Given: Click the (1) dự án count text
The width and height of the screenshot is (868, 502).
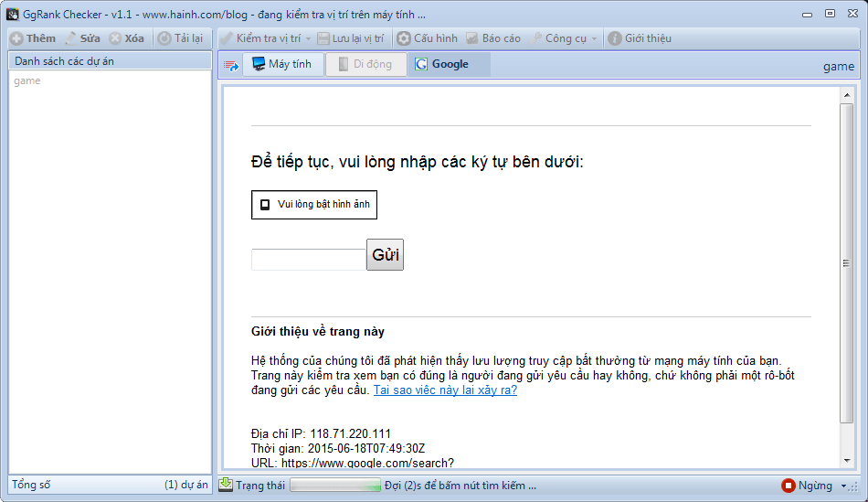Looking at the screenshot, I should pos(186,485).
